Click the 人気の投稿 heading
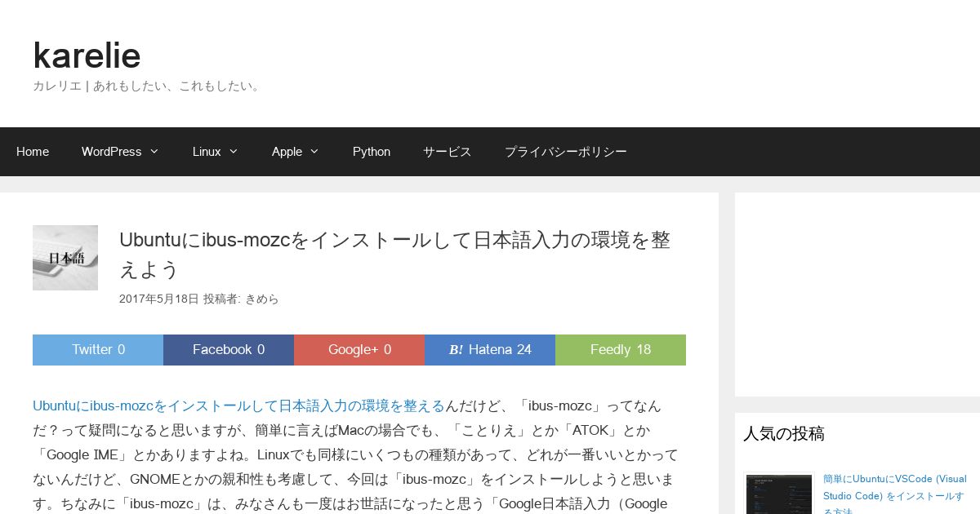Image resolution: width=980 pixels, height=514 pixels. tap(784, 434)
